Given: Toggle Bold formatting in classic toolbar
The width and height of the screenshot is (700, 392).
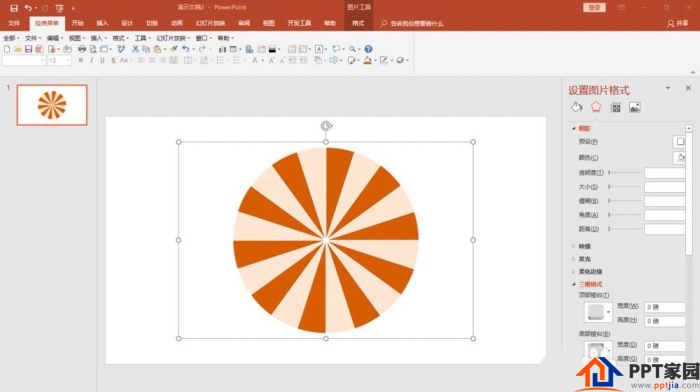Looking at the screenshot, I should [x=81, y=60].
